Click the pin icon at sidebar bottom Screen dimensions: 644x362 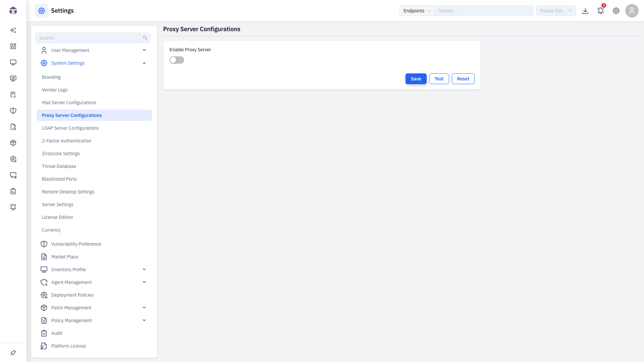click(x=13, y=353)
